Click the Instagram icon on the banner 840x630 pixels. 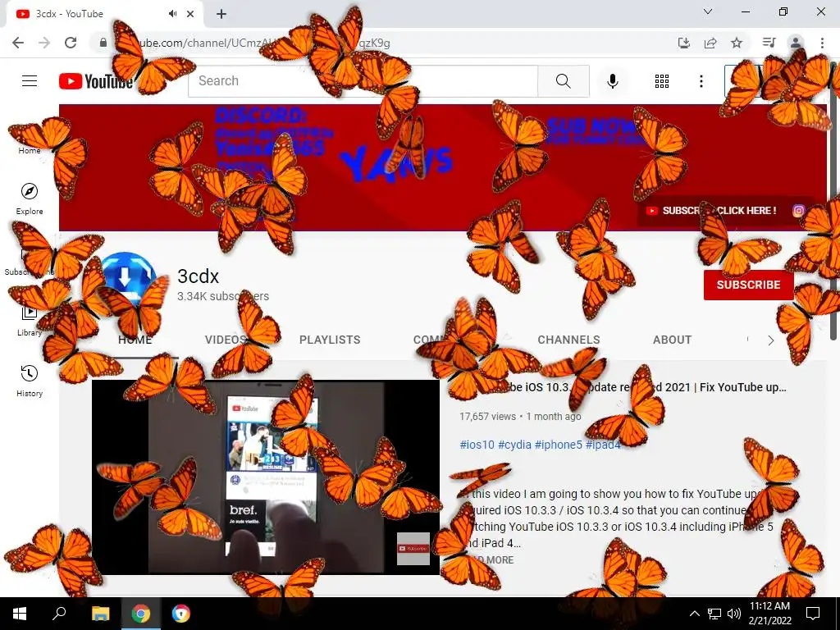[798, 211]
